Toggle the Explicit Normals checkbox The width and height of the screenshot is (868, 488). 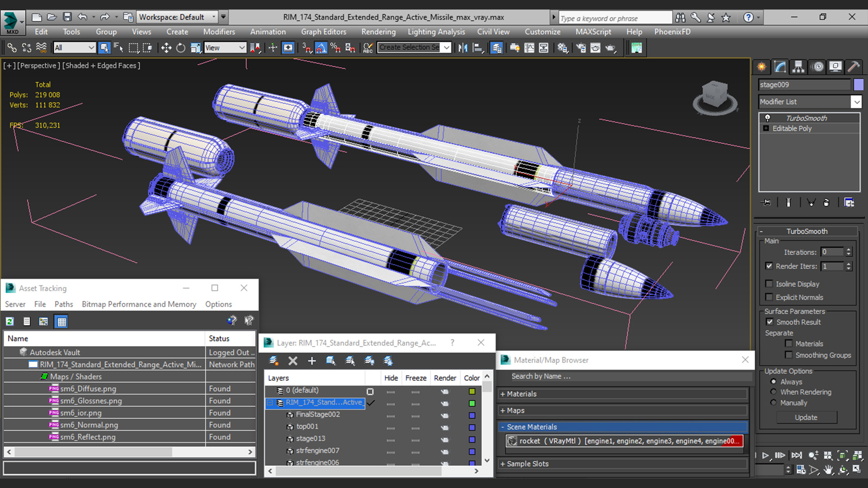pyautogui.click(x=769, y=297)
